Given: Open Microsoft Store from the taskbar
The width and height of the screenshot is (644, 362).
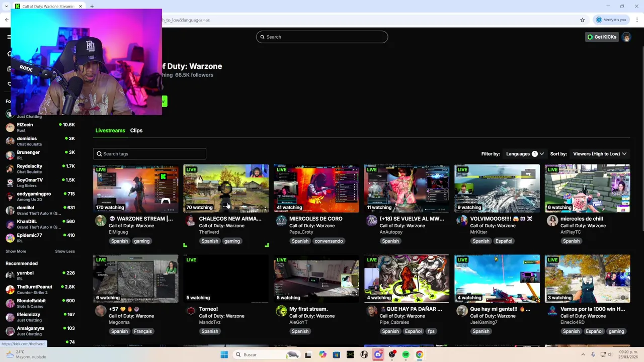Looking at the screenshot, I should (x=337, y=354).
